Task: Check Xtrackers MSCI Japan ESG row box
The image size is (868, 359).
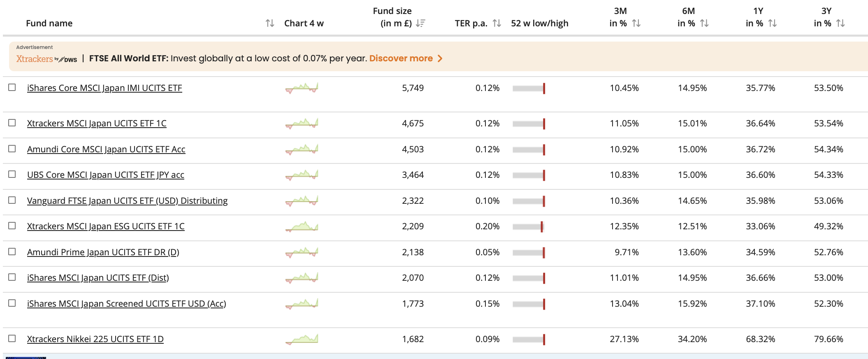Action: click(12, 226)
